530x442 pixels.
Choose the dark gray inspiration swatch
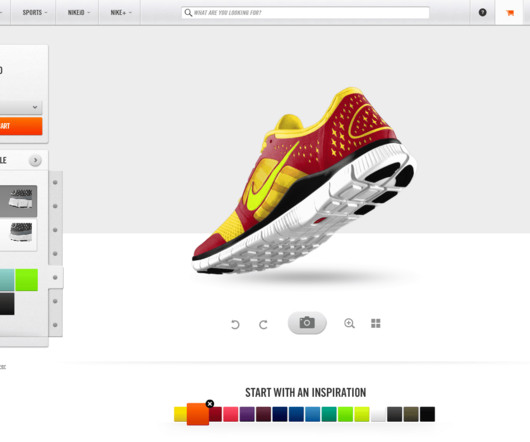point(394,414)
